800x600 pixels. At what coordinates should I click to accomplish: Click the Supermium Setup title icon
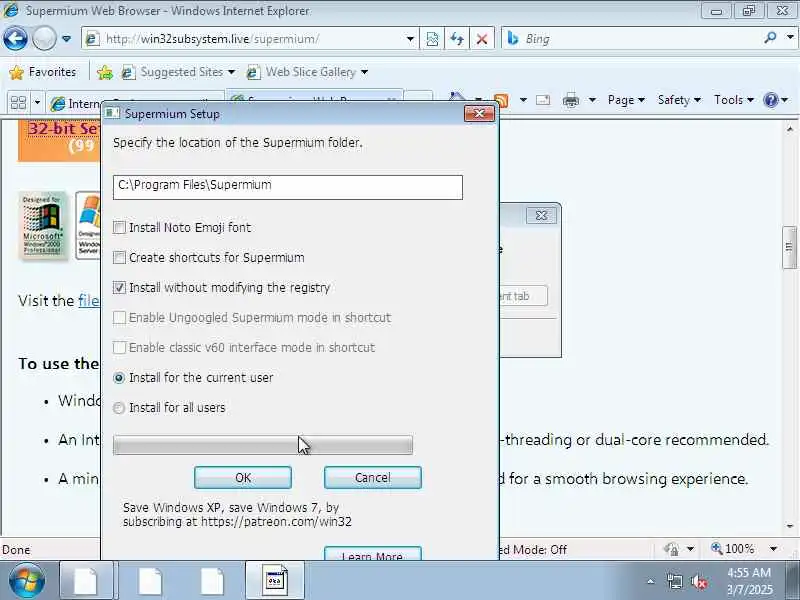coord(112,113)
